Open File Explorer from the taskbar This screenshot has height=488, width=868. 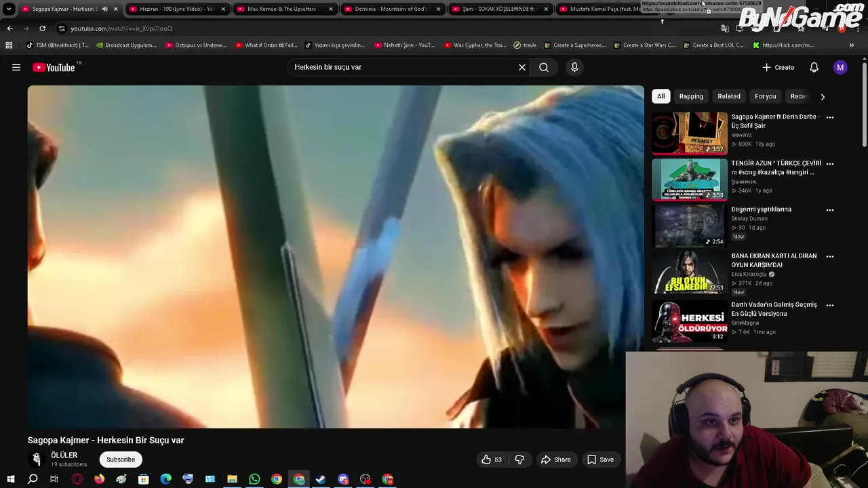pyautogui.click(x=232, y=480)
